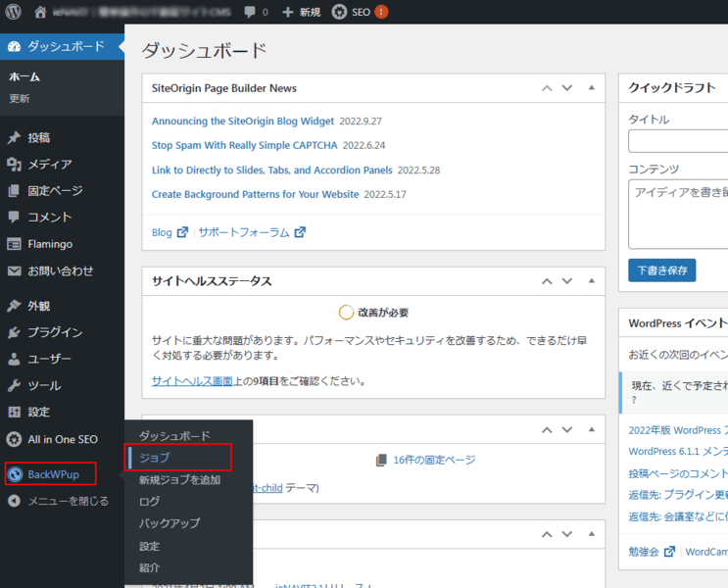This screenshot has height=588, width=728.
Task: Move bottom dashboard panel up
Action: (547, 534)
